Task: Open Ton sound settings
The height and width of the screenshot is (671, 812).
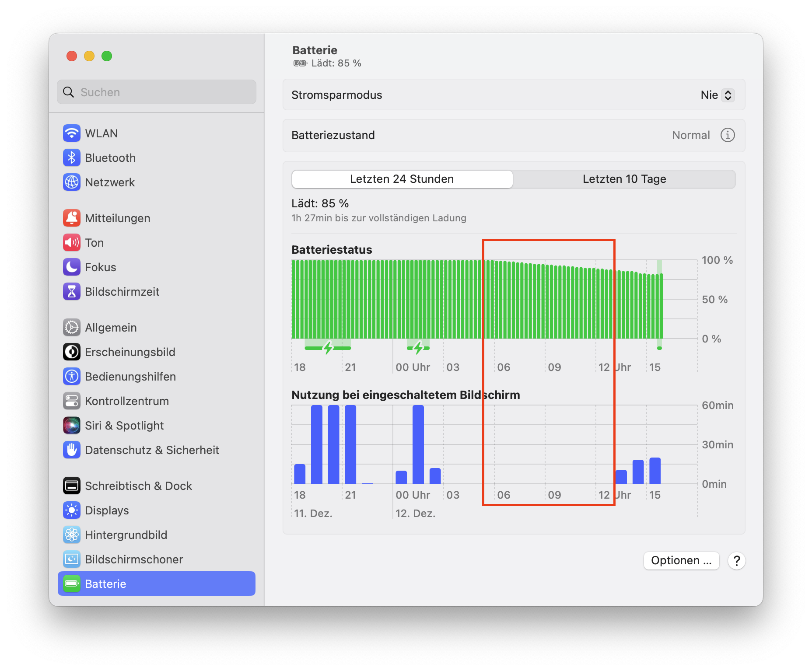Action: pyautogui.click(x=94, y=243)
